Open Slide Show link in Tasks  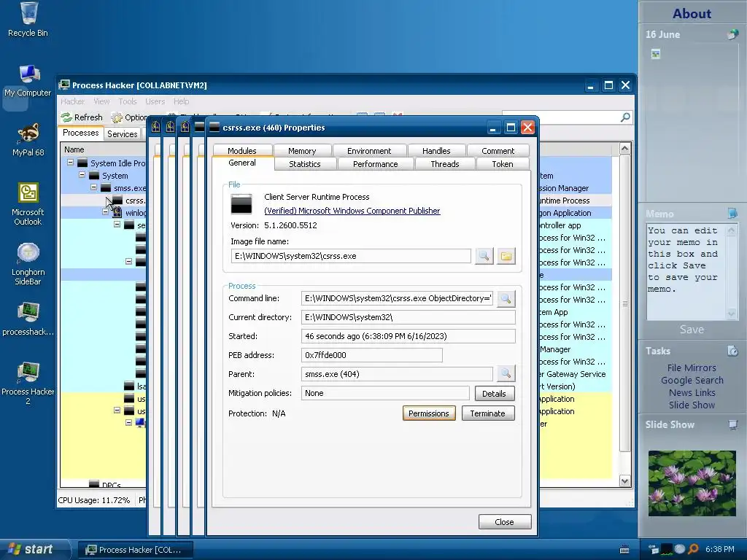692,405
